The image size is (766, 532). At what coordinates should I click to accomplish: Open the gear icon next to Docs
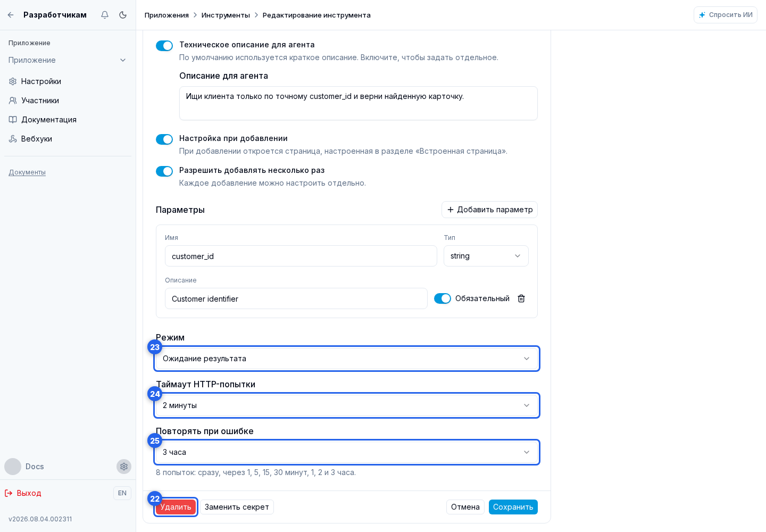tap(124, 467)
